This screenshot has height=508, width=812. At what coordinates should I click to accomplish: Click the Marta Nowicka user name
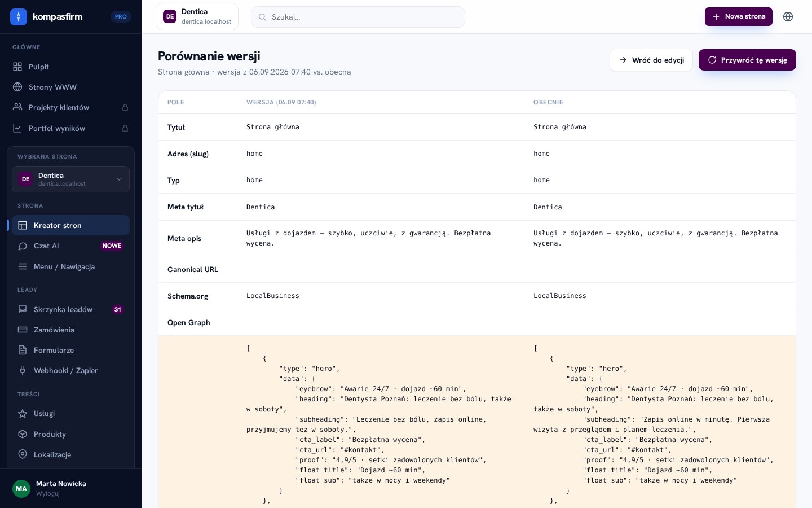[x=61, y=483]
